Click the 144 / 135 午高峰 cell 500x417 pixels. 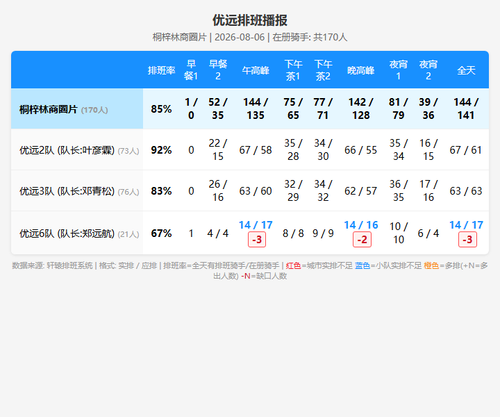256,109
